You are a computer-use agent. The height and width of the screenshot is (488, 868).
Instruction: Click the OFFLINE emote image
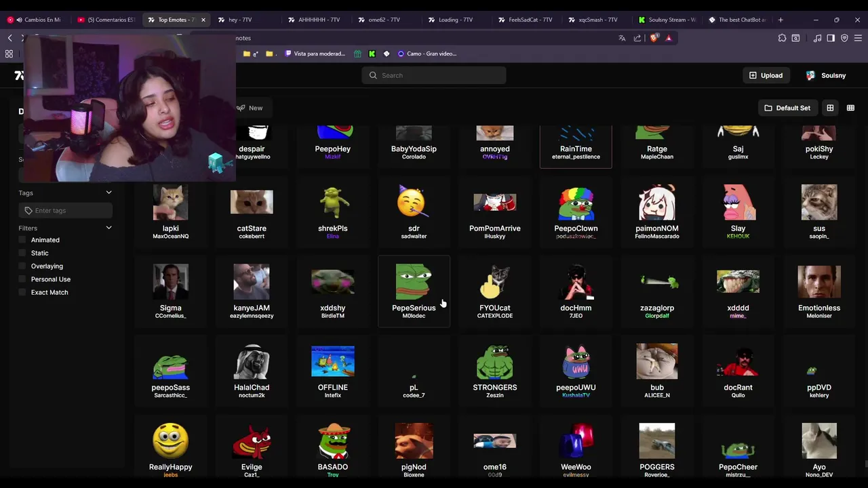coord(333,361)
